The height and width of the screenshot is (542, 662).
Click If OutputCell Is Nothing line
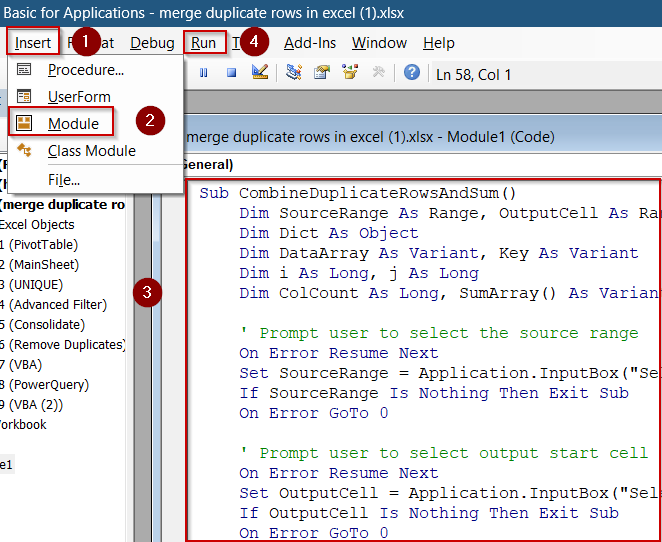[429, 513]
